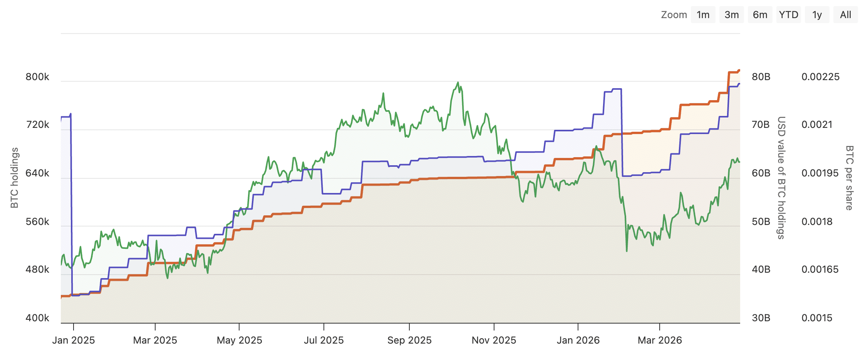This screenshot has width=868, height=359.
Task: Click the 0.00225 tick label
Action: (x=820, y=77)
